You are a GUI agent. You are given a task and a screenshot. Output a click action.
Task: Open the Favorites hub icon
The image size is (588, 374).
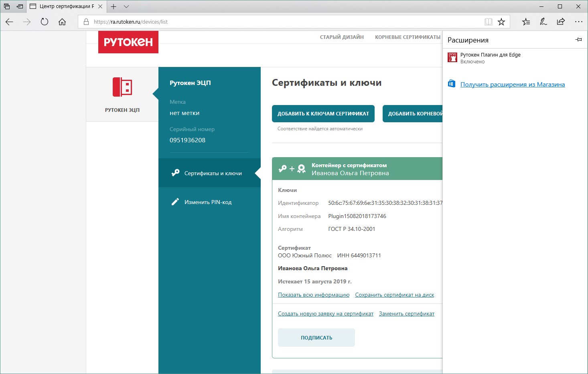point(526,22)
